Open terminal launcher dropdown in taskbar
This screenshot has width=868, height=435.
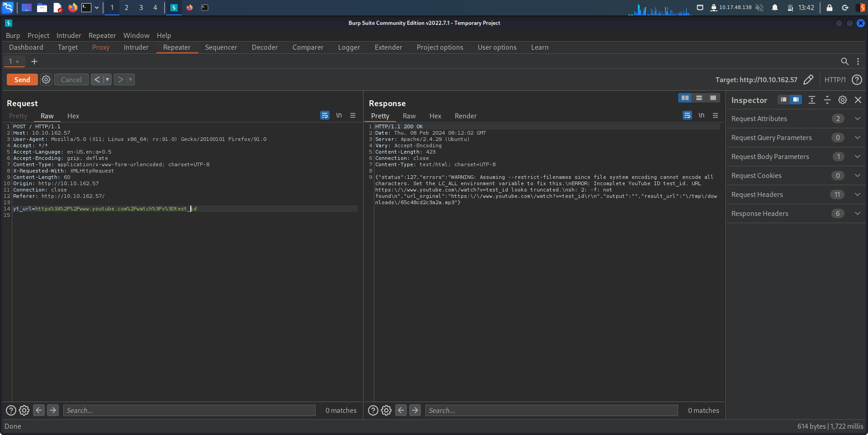(x=97, y=8)
